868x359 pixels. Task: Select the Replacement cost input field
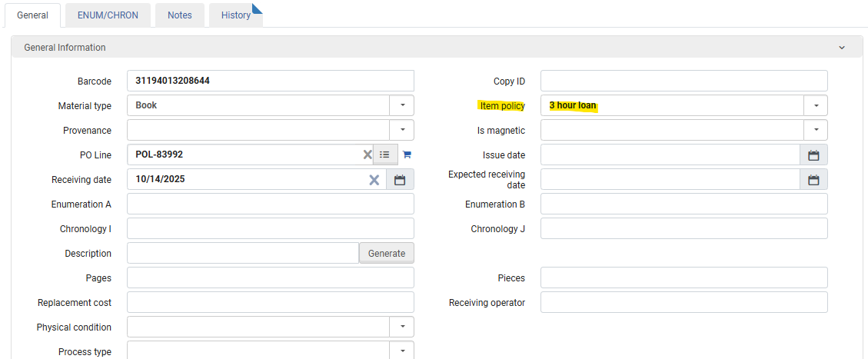click(x=269, y=302)
